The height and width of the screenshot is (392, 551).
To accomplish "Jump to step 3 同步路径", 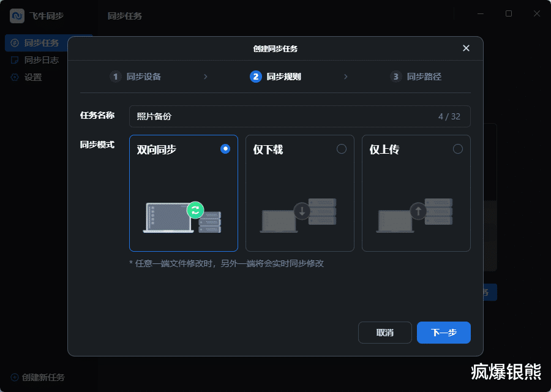I will 416,77.
